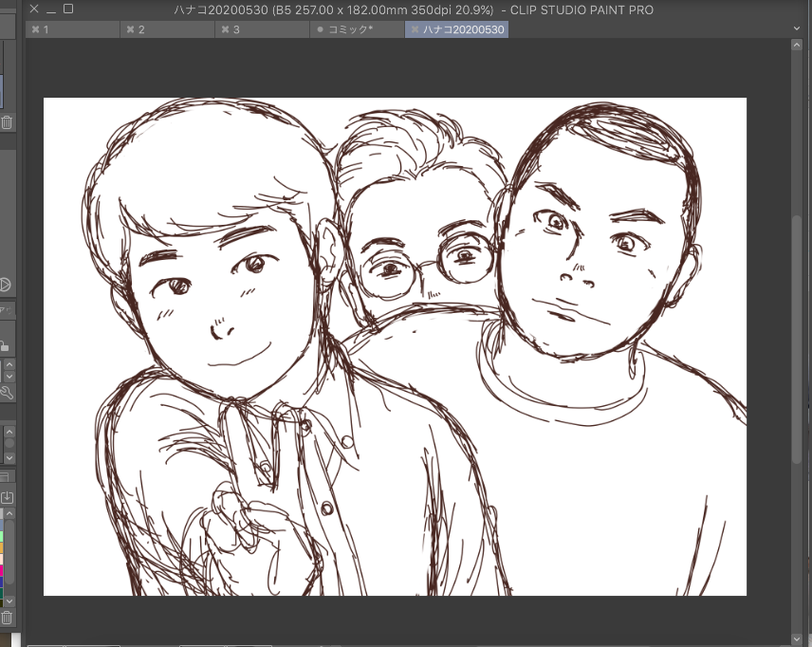The height and width of the screenshot is (647, 812).
Task: Select the ハナコ20200530 canvas tab
Action: click(x=457, y=29)
